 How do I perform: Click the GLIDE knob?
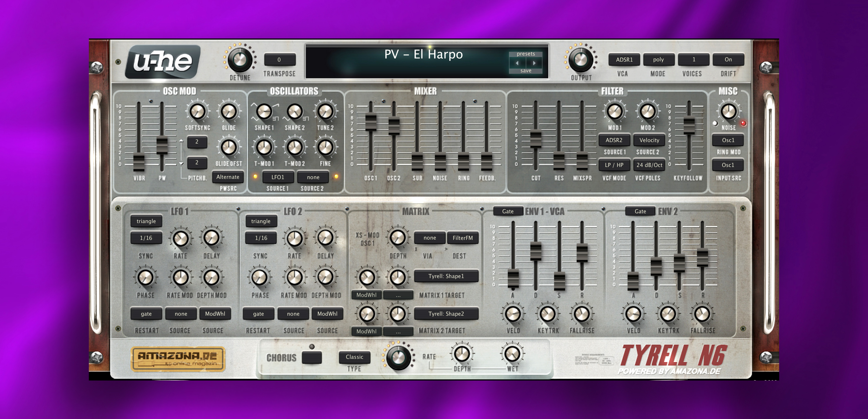click(x=229, y=111)
